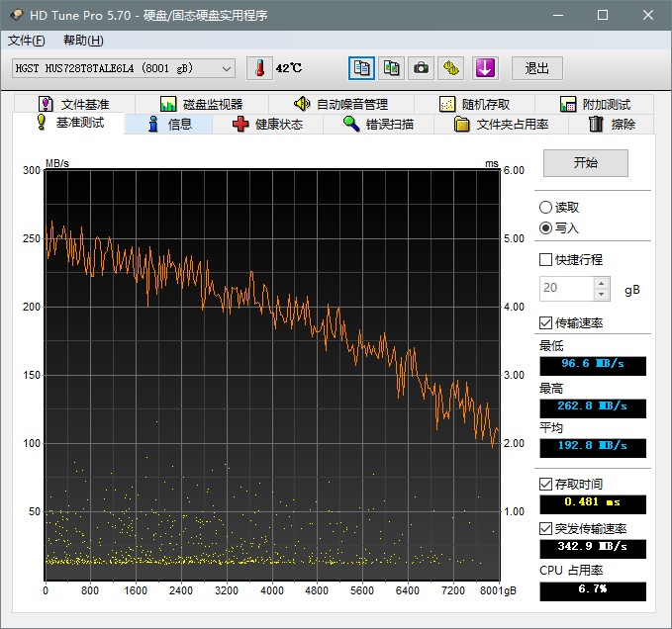Minimize the HD Tune Pro window
Screen dimensions: 672x629
[558, 15]
